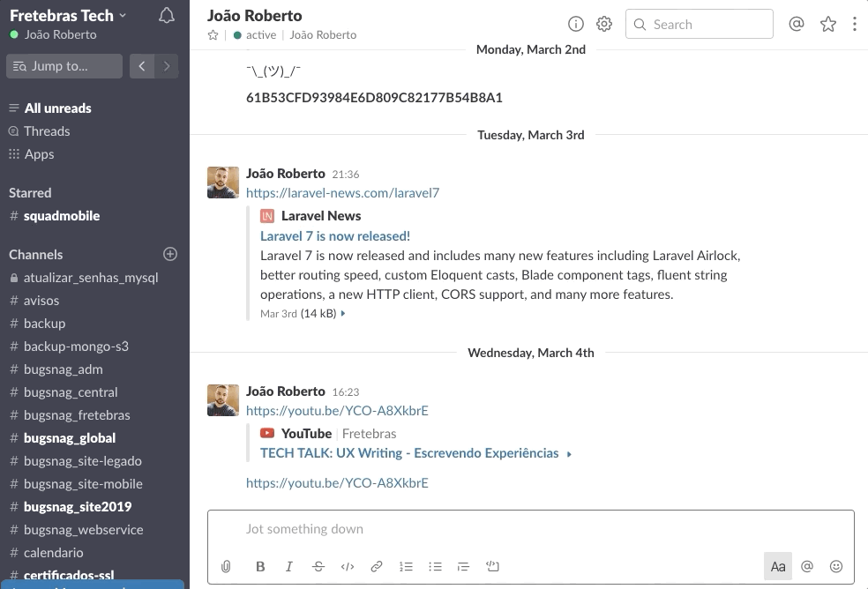Show starred items star icon in header
Viewport: 868px width, 589px height.
828,24
